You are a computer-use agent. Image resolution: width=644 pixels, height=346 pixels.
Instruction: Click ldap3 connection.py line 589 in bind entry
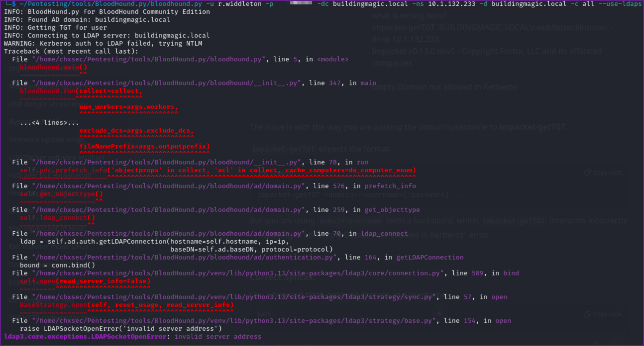tap(266, 273)
